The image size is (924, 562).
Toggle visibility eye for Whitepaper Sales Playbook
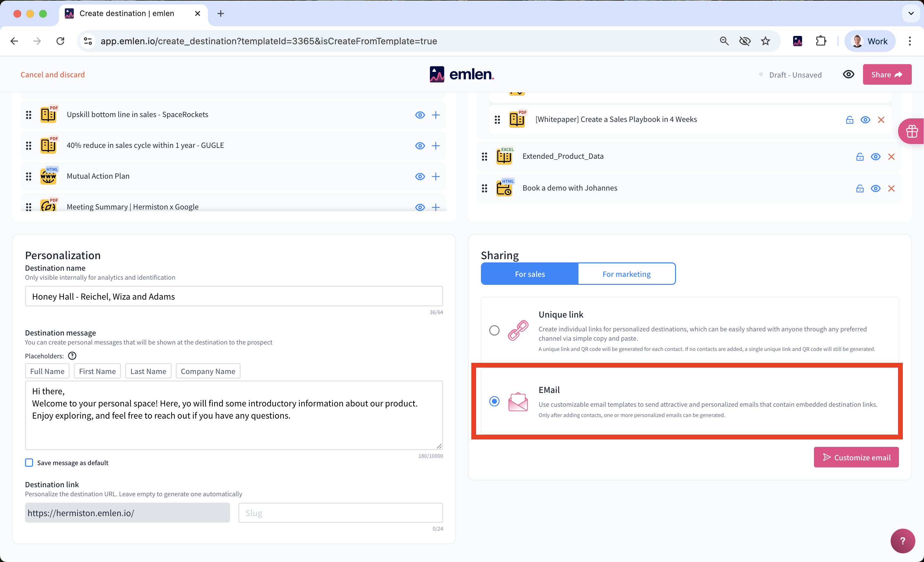865,120
